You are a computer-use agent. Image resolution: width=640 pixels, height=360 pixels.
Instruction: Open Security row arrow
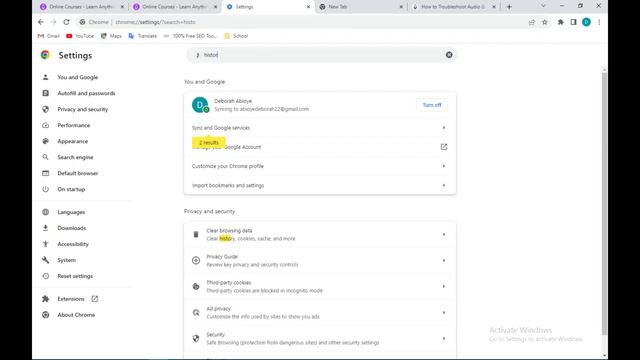click(x=444, y=338)
